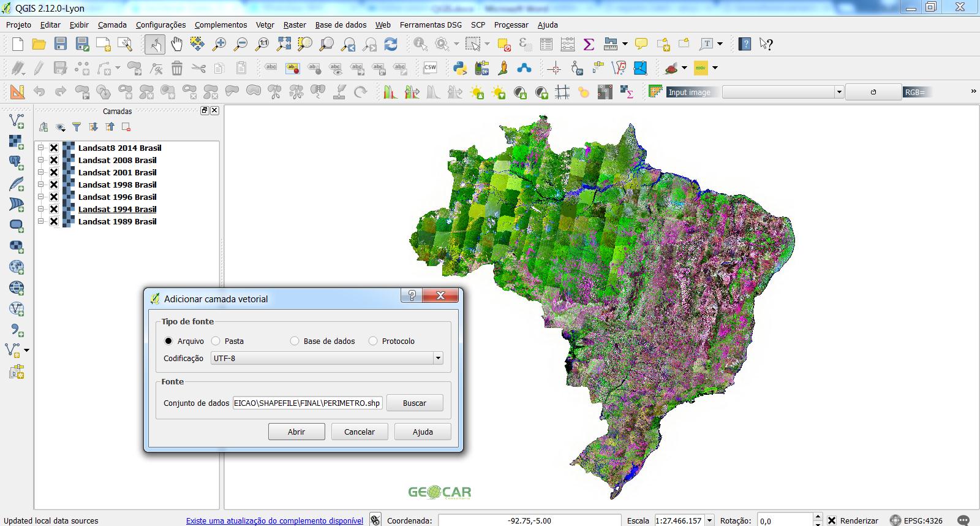
Task: Expand hidden toolbar items chevron
Action: [x=973, y=91]
